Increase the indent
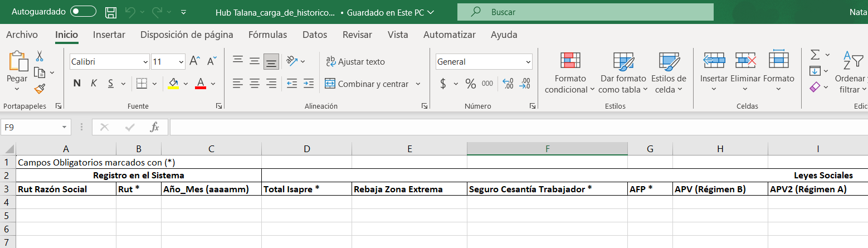The width and height of the screenshot is (868, 248). click(x=309, y=84)
